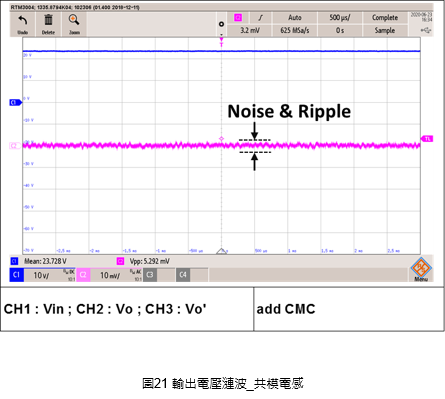This screenshot has height=399, width=445.
Task: Click the Complete acquisition status button
Action: (385, 18)
